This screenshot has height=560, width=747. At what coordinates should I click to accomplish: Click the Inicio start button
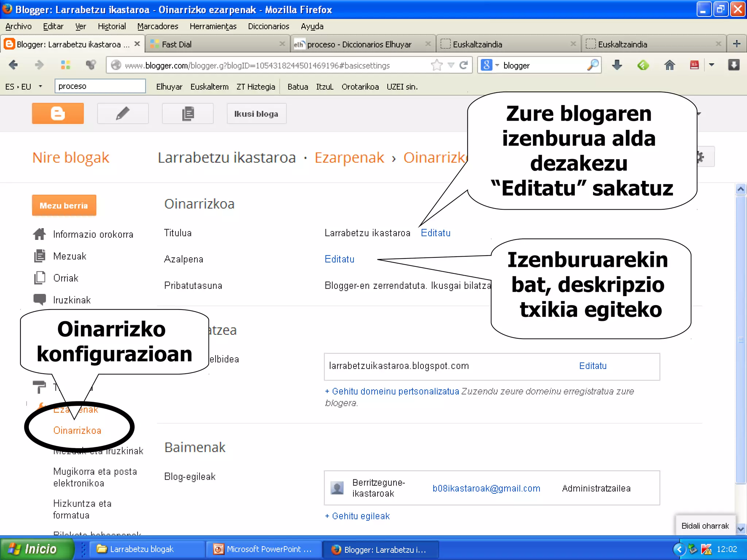[x=36, y=549]
